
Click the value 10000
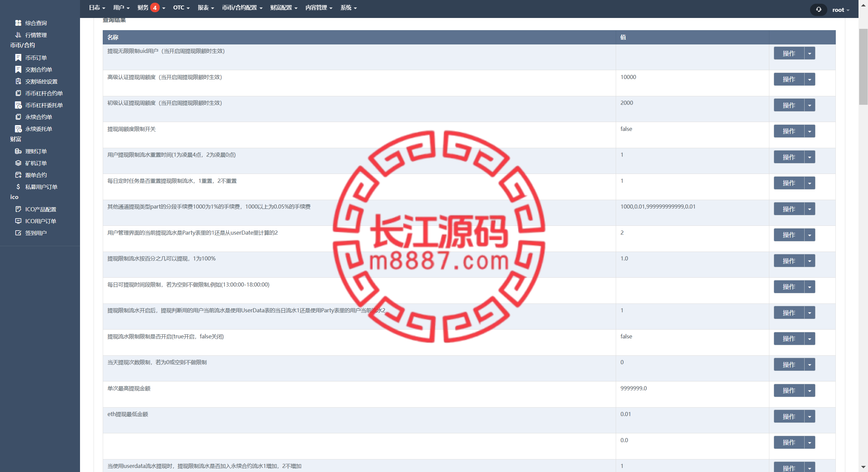628,77
